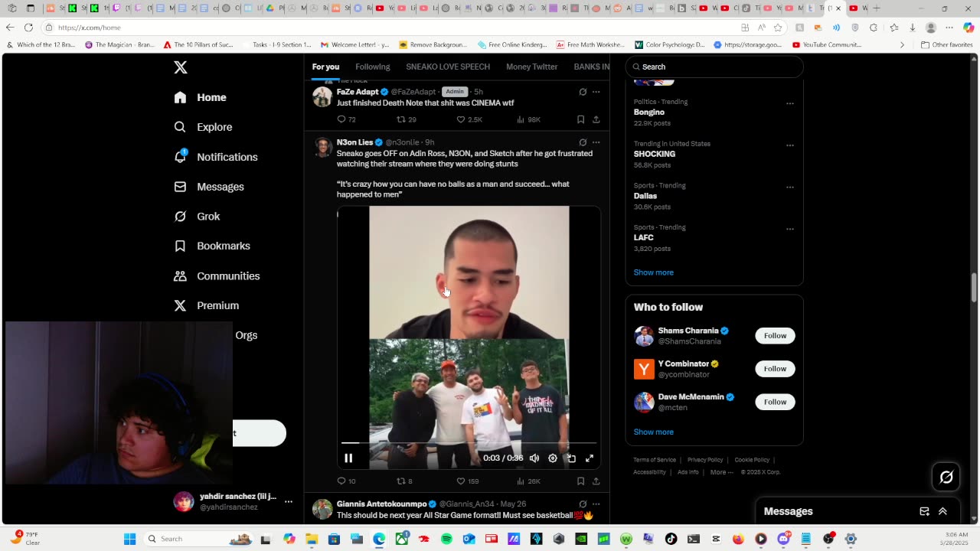
Task: Open more options for SHOCKING trend
Action: point(790,145)
